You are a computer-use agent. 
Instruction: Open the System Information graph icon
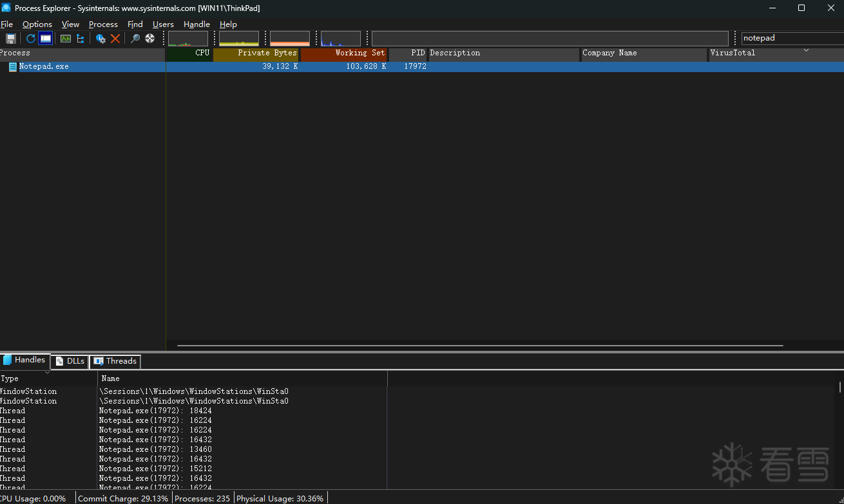(x=66, y=39)
